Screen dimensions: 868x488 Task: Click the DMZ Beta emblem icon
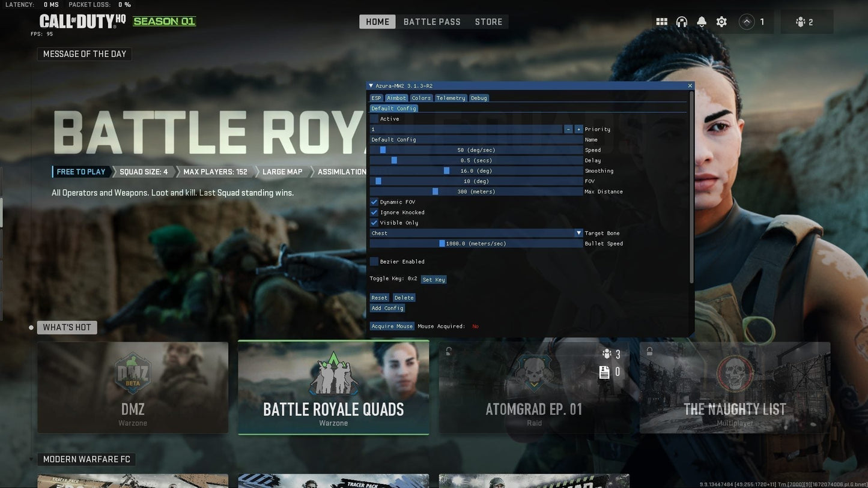133,373
